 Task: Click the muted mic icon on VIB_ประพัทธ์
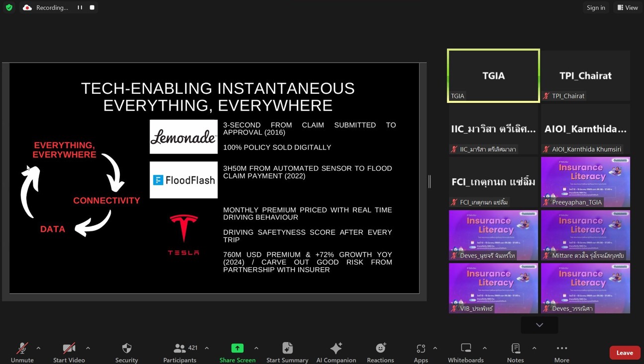(x=454, y=308)
